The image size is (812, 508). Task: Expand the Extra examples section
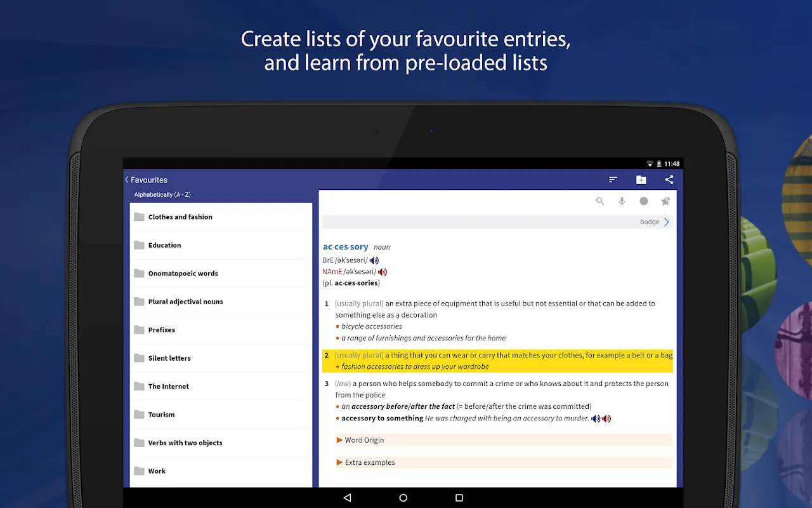(504, 462)
